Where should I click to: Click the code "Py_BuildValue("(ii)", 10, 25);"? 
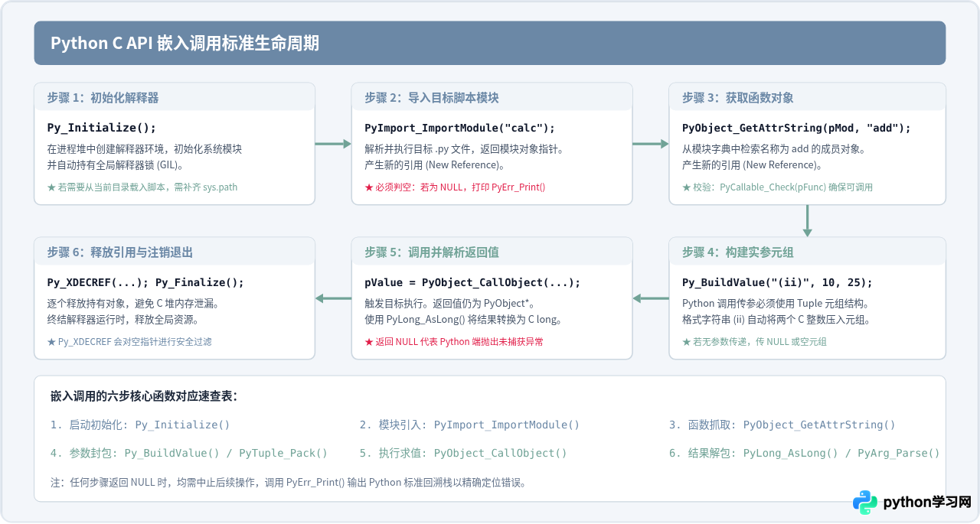777,282
